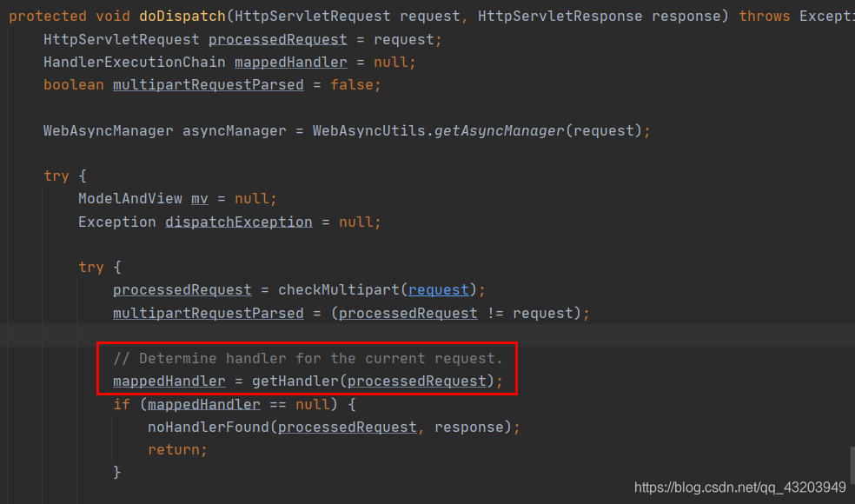Click the 'boolean' keyword
Viewport: 855px width, 504px height.
[x=74, y=85]
